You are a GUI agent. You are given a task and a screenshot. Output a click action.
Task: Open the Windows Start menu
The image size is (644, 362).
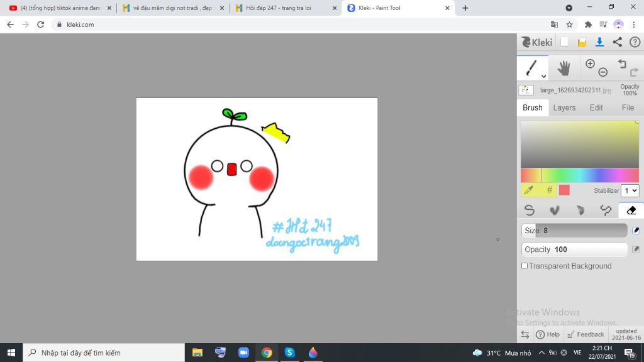(11, 353)
